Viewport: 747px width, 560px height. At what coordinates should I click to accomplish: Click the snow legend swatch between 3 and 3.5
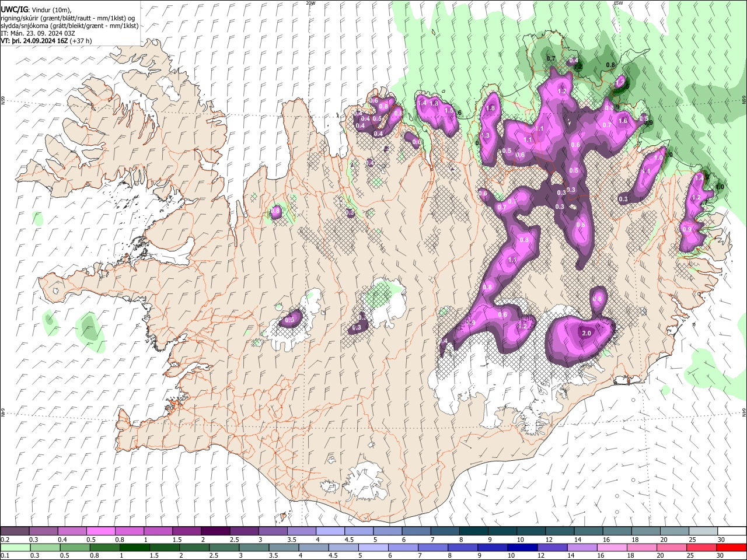(273, 531)
